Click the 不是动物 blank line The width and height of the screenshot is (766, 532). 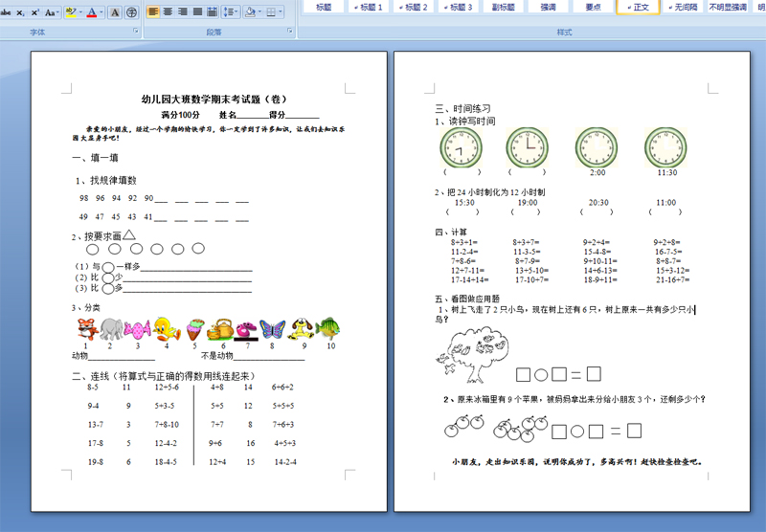(x=269, y=356)
